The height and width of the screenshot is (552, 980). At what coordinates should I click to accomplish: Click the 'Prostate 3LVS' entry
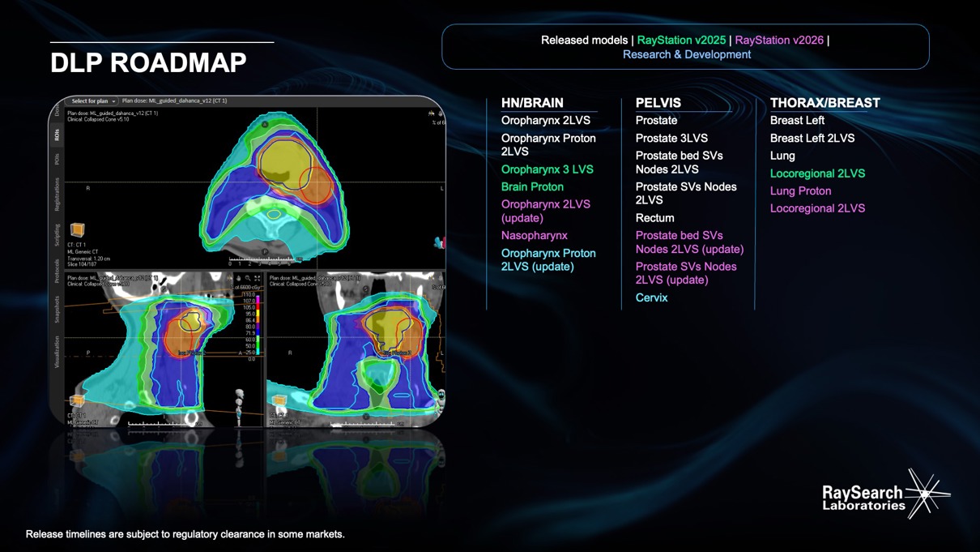pyautogui.click(x=671, y=138)
